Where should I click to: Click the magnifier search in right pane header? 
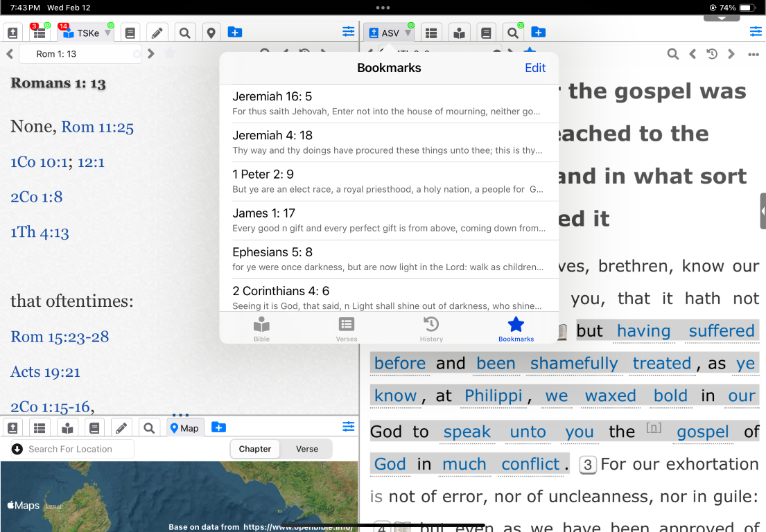pyautogui.click(x=672, y=54)
